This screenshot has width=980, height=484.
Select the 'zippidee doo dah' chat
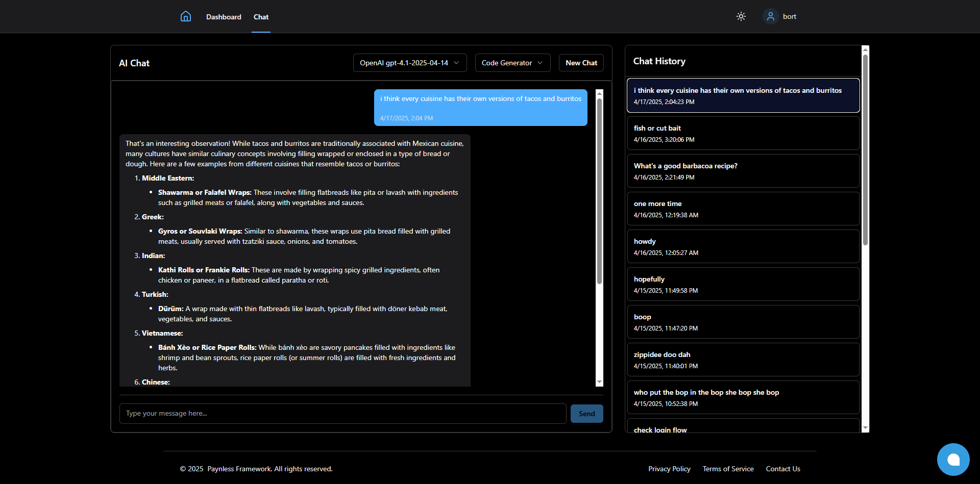(743, 360)
